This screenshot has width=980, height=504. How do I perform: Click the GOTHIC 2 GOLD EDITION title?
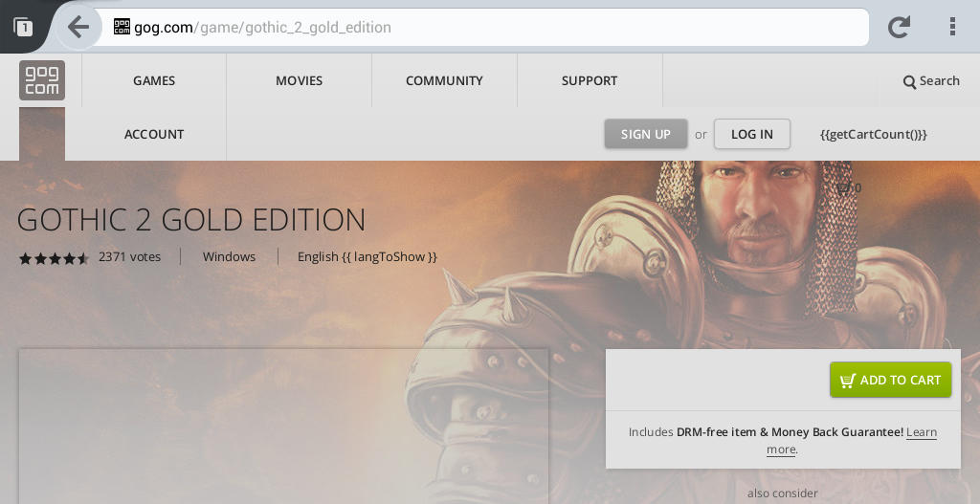click(191, 220)
